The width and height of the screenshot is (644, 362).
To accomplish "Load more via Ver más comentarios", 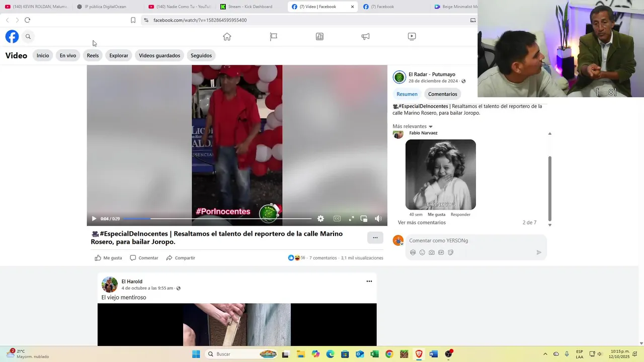I will [x=422, y=223].
